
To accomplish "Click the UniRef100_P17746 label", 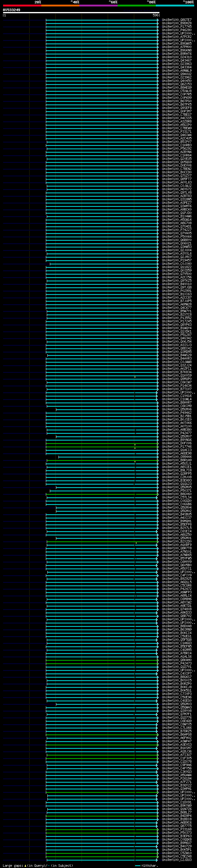I will coord(176,447).
